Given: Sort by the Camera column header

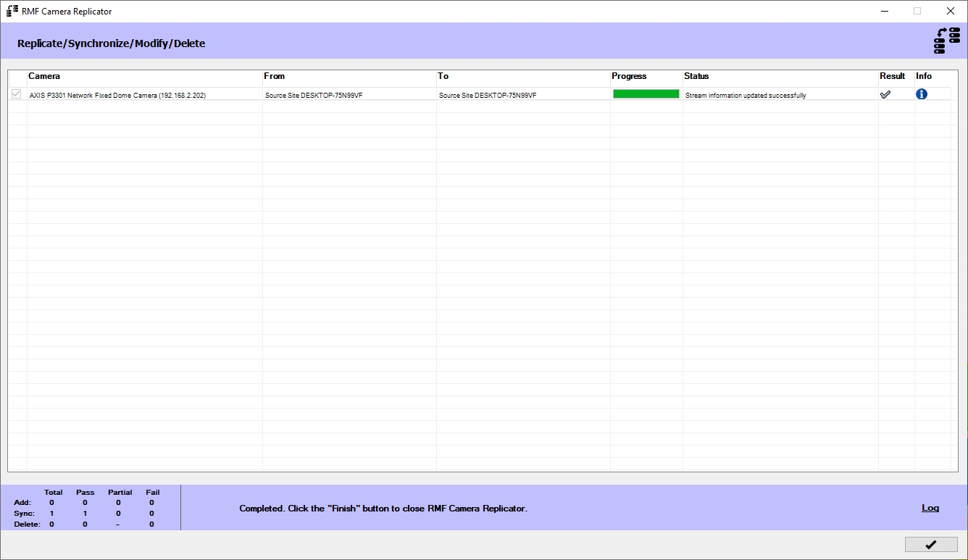Looking at the screenshot, I should (x=44, y=76).
